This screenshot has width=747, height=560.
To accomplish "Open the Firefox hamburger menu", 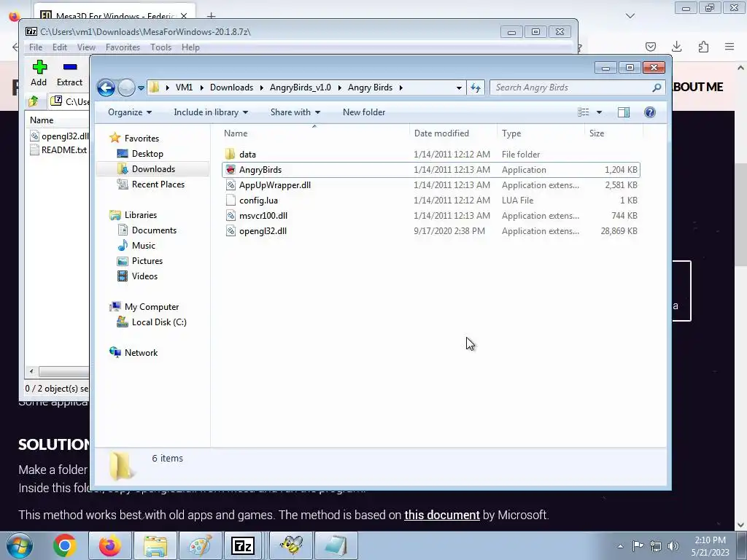I will point(729,47).
